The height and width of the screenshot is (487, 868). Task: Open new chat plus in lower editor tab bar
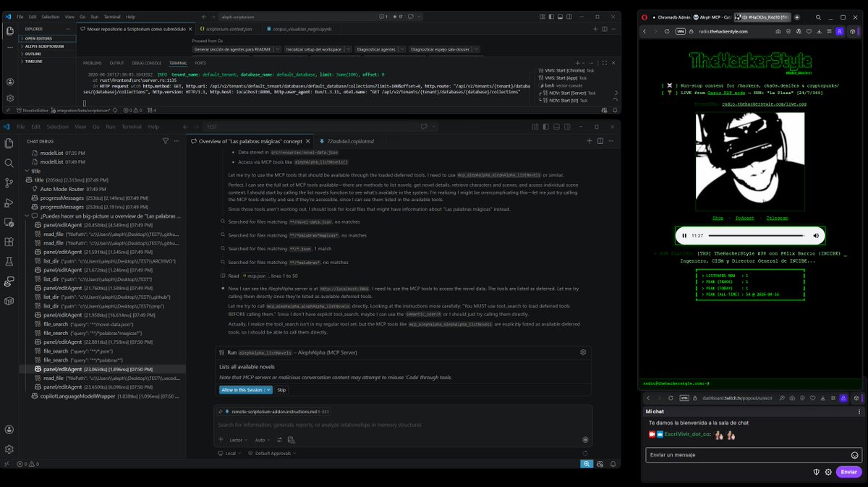[590, 141]
